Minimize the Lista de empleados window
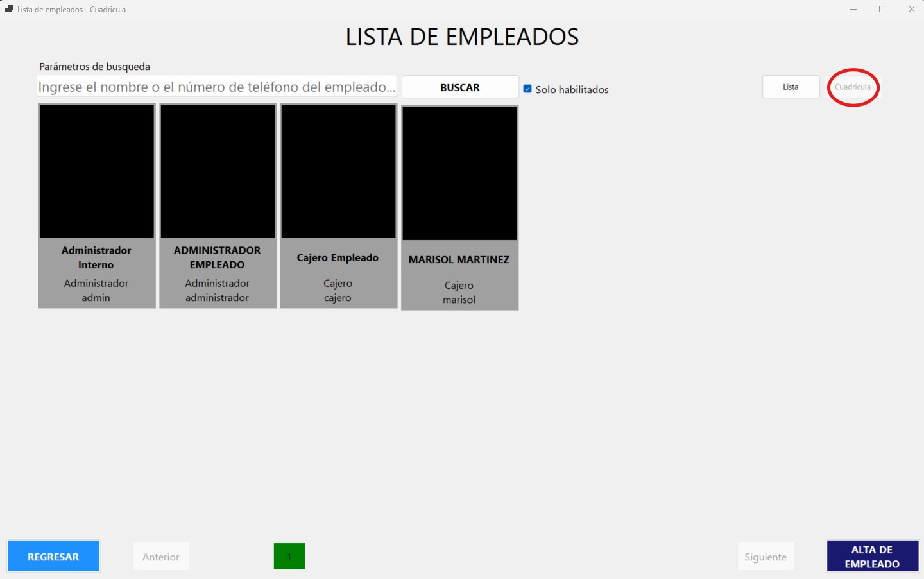This screenshot has width=924, height=579. 853,9
